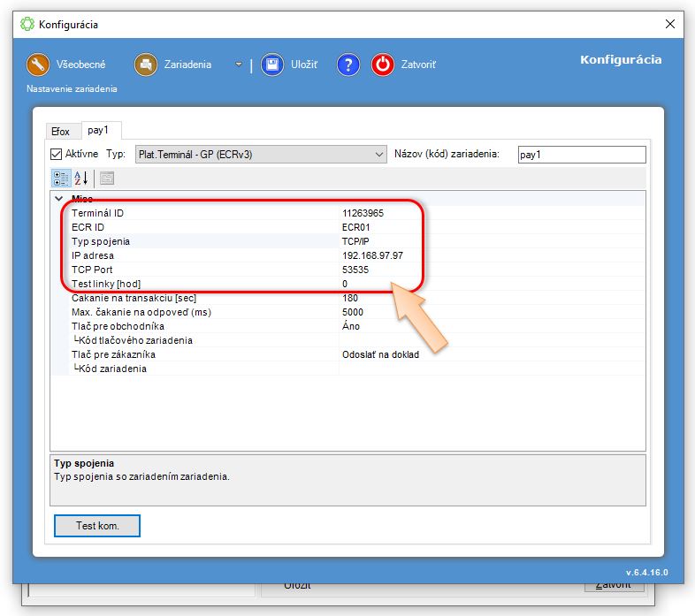Screen dimensions: 695x616
Task: Open the Typ device dropdown
Action: click(x=261, y=155)
